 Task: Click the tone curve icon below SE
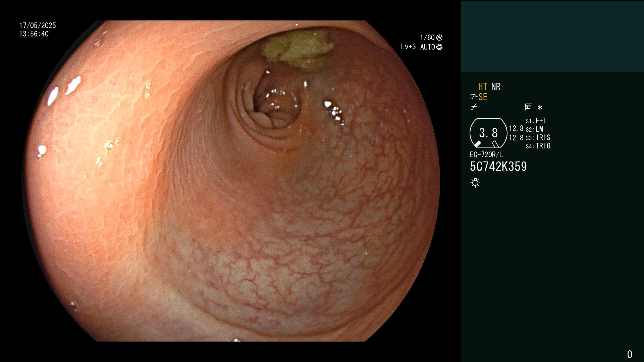474,107
